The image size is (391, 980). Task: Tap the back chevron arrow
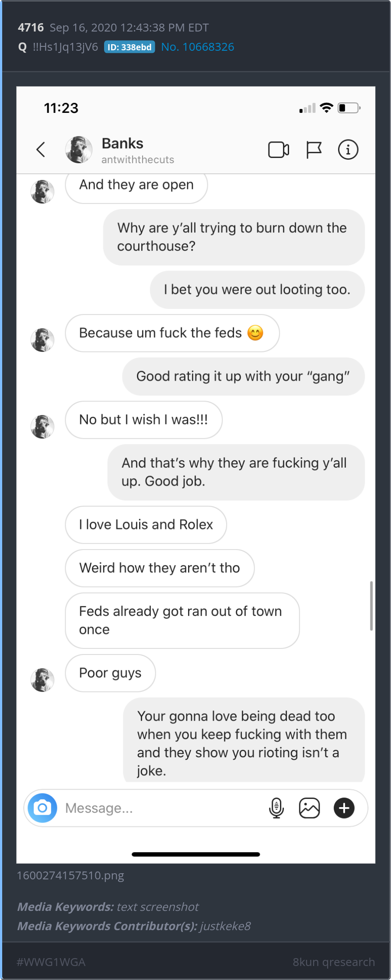[x=41, y=150]
